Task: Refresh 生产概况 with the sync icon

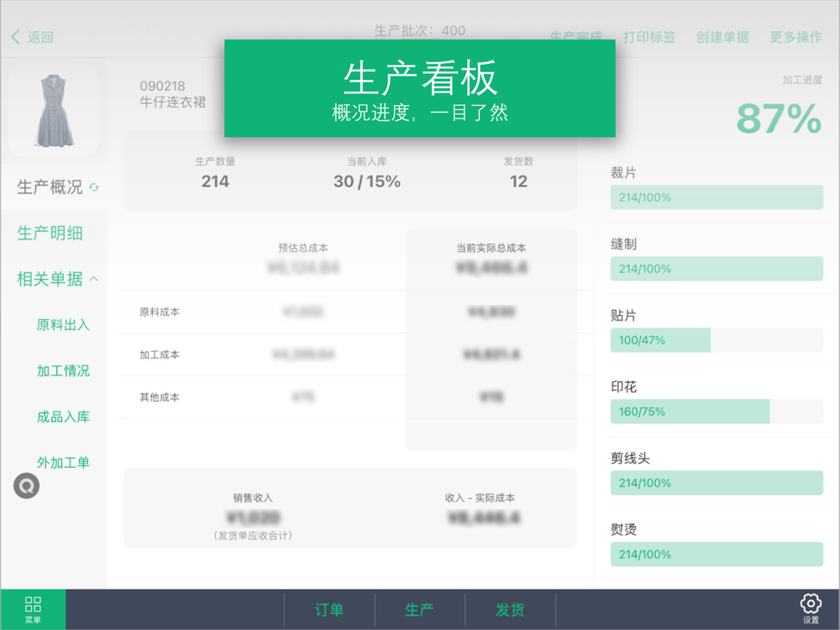Action: [x=94, y=187]
